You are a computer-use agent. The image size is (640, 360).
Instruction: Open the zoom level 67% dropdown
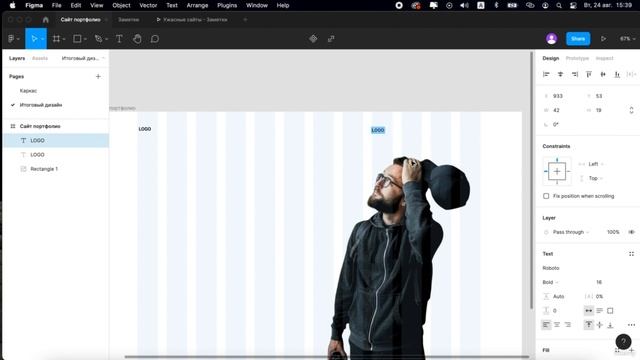[x=627, y=39]
